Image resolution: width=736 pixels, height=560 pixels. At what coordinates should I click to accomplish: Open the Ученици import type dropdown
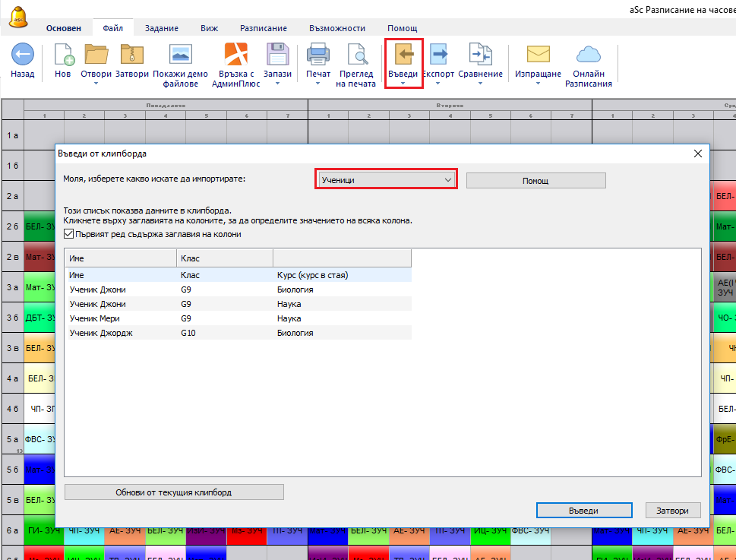[x=385, y=180]
